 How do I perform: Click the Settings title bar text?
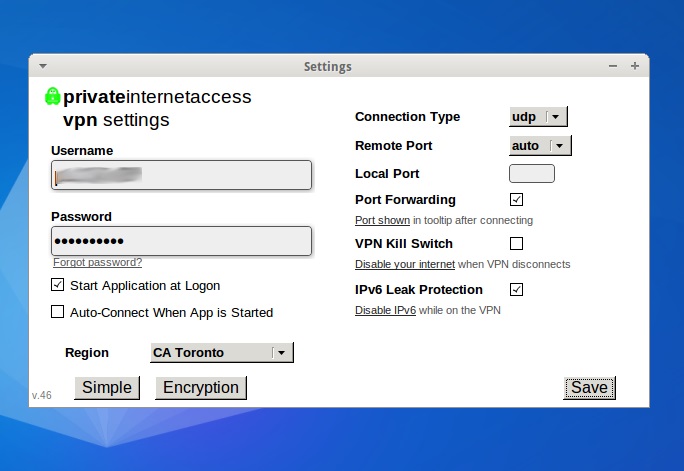(x=328, y=67)
